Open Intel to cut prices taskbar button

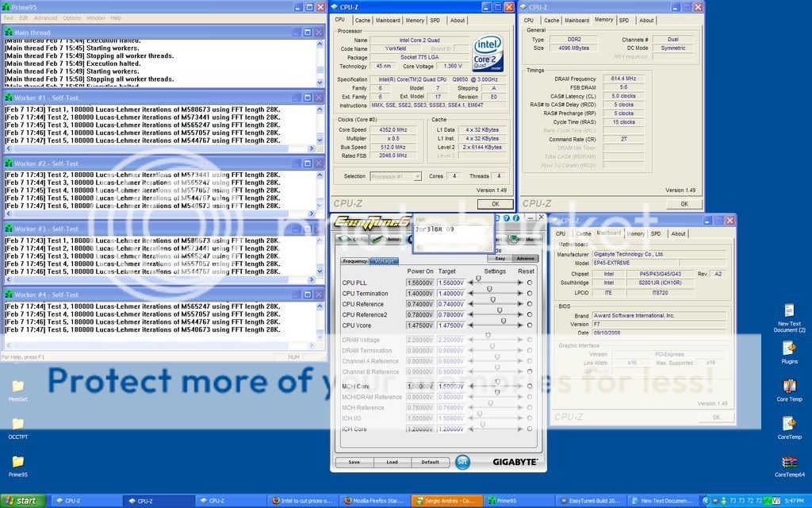[304, 501]
